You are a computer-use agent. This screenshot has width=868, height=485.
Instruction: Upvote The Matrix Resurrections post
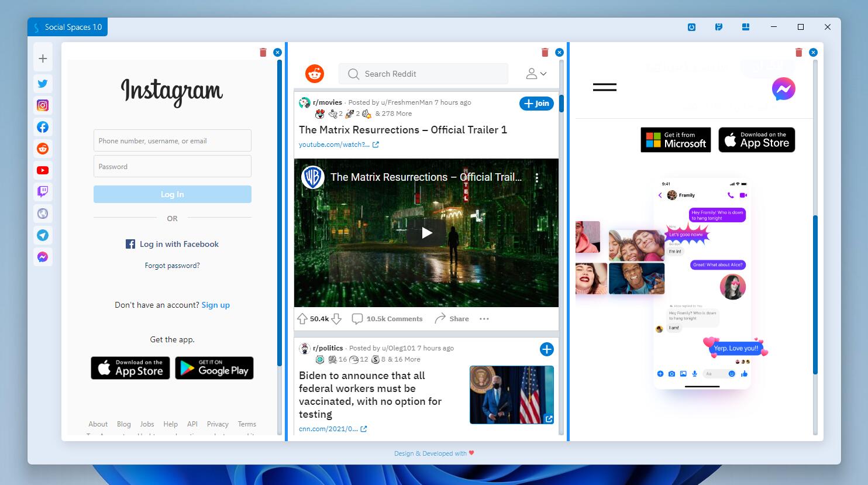tap(302, 319)
